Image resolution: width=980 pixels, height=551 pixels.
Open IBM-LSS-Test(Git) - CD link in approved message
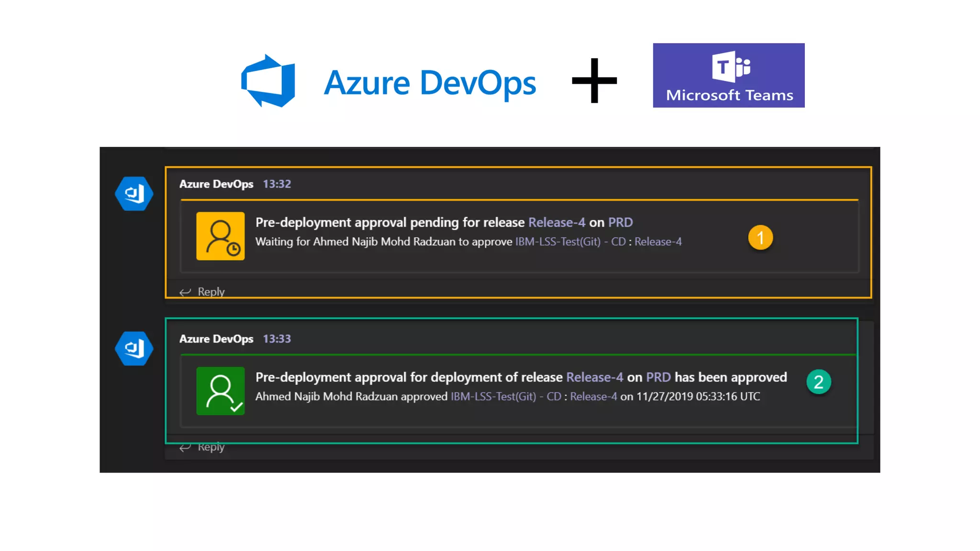[506, 397]
